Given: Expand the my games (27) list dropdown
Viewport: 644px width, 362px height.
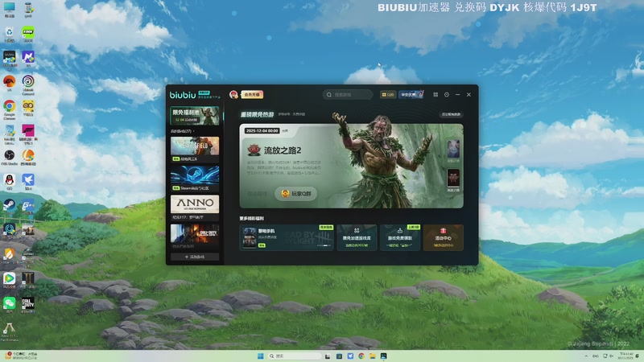Looking at the screenshot, I should [183, 131].
